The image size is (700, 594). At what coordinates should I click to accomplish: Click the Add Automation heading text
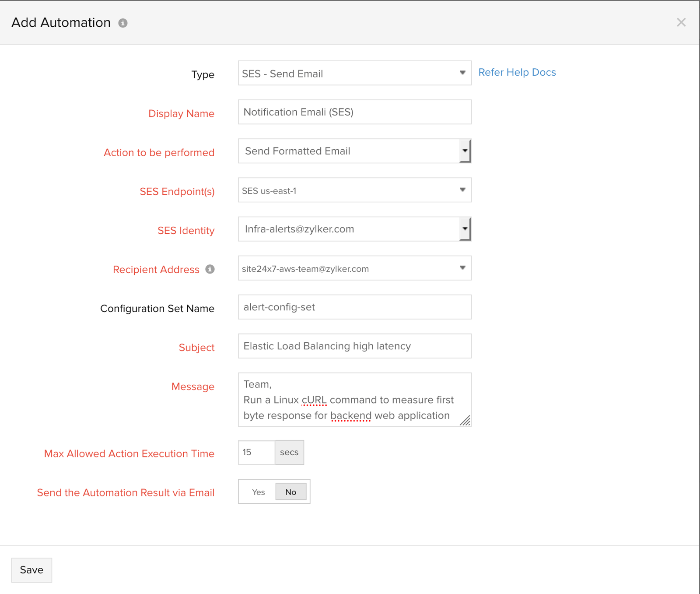pos(61,23)
